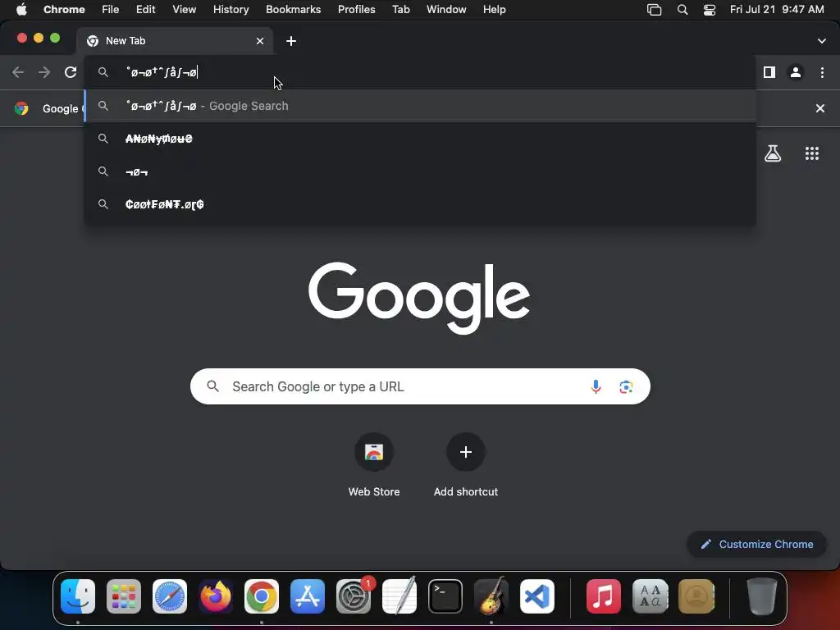This screenshot has height=630, width=840.
Task: Open Control Center in menu bar
Action: pyautogui.click(x=710, y=10)
